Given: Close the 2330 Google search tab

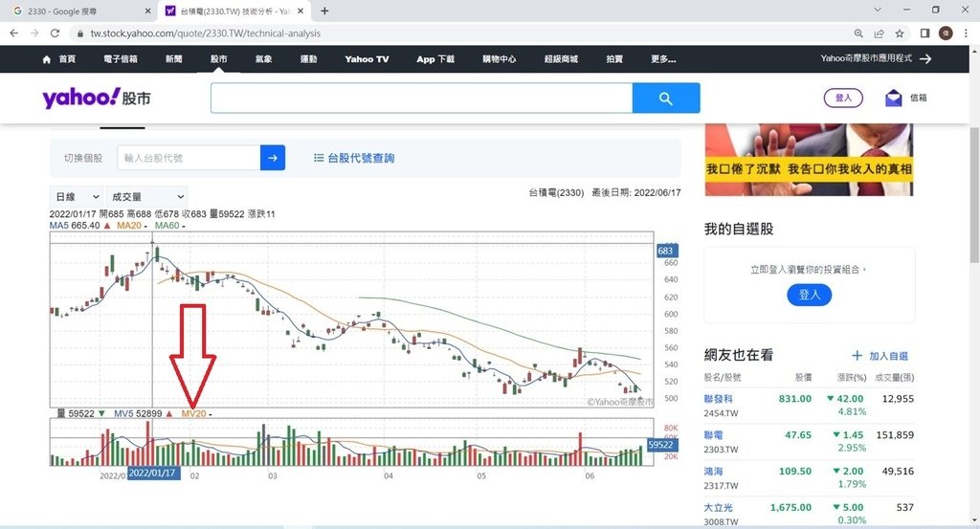Looking at the screenshot, I should tap(147, 11).
